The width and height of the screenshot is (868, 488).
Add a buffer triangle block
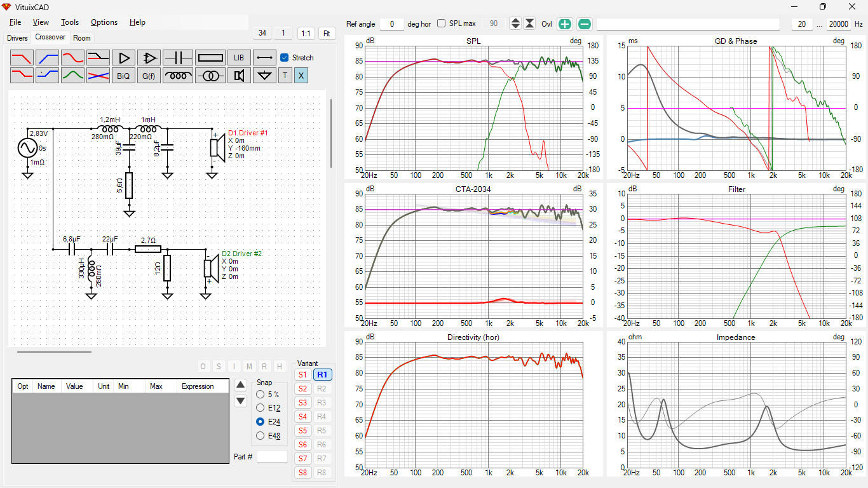click(123, 58)
